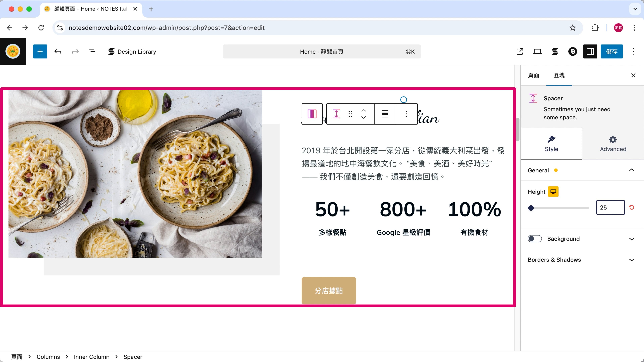644x362 pixels.
Task: Open the laptop device preview icon
Action: click(x=537, y=51)
